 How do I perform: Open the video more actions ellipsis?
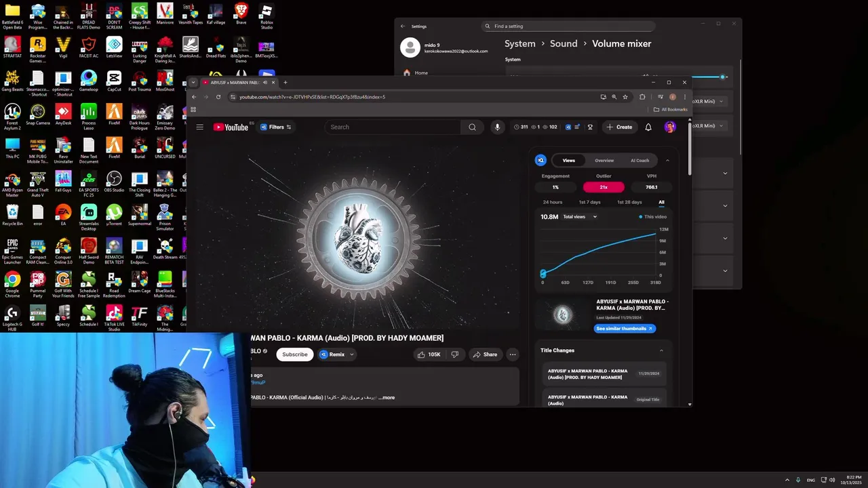click(x=513, y=354)
